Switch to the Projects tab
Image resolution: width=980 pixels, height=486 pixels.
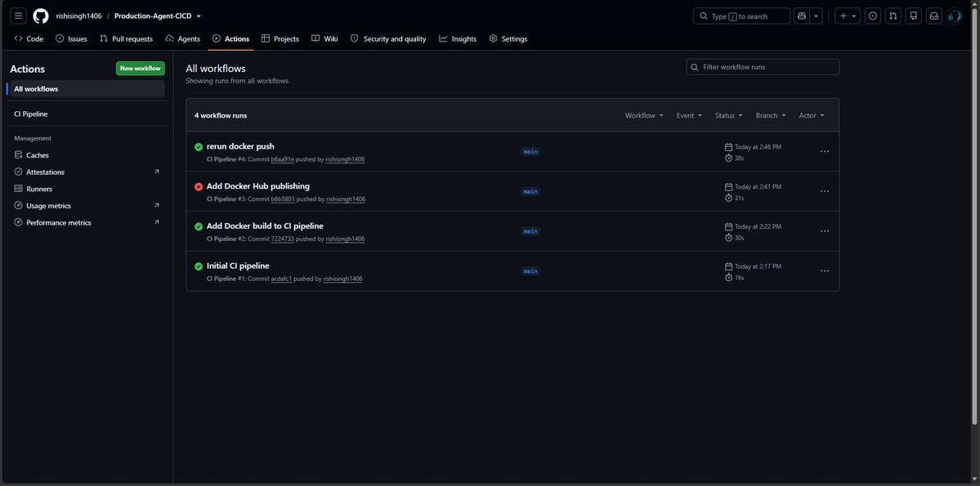click(x=280, y=38)
